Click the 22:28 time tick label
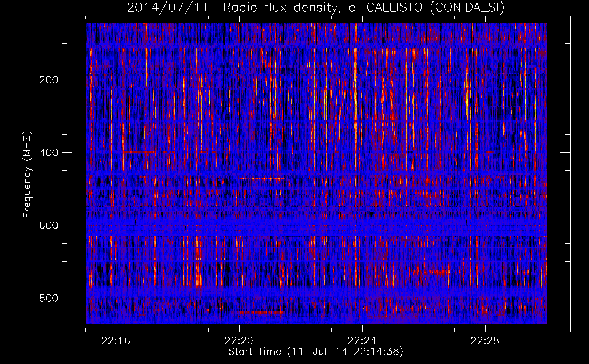589x364 pixels. click(x=485, y=341)
